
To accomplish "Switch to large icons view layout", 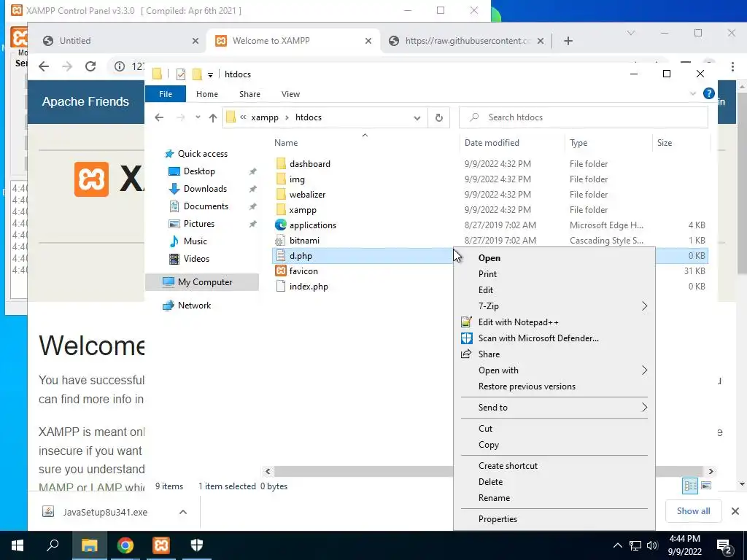I will coord(706,486).
